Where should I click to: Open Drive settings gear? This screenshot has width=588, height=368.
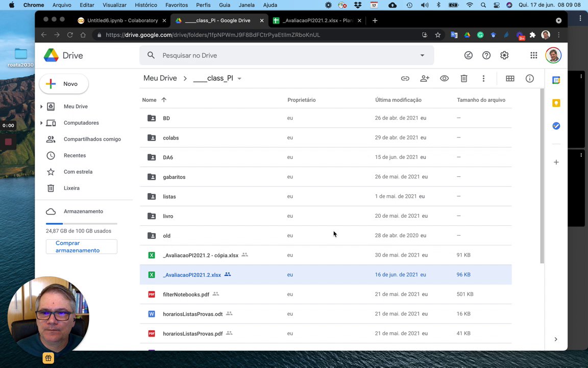pyautogui.click(x=504, y=55)
